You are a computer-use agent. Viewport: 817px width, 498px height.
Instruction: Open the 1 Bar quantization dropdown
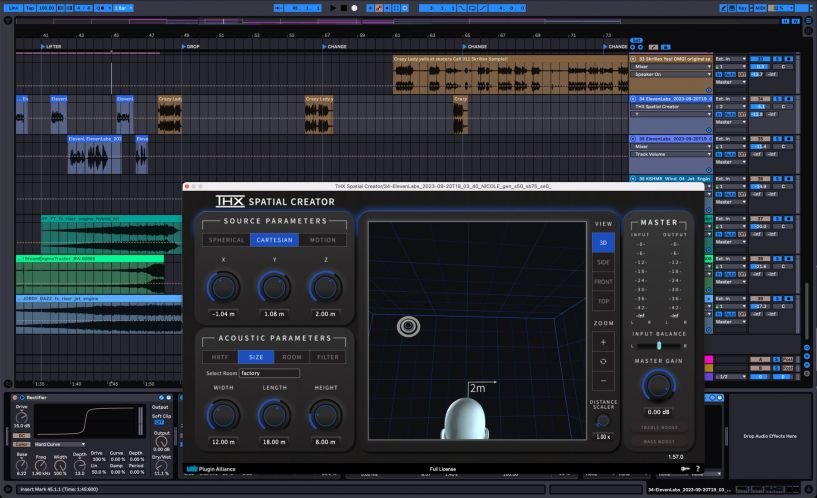click(125, 8)
